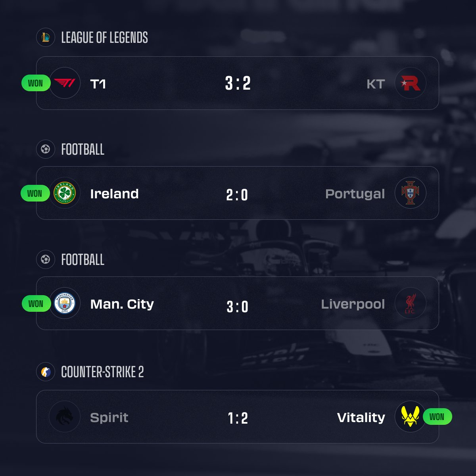Click the KT Rolster team logo
Image resolution: width=476 pixels, height=476 pixels.
[411, 83]
